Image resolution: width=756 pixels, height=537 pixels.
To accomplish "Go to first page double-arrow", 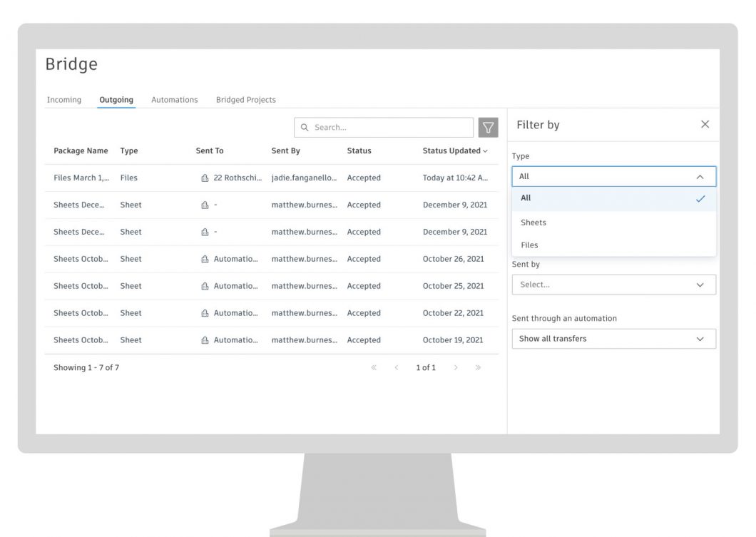I will (374, 367).
